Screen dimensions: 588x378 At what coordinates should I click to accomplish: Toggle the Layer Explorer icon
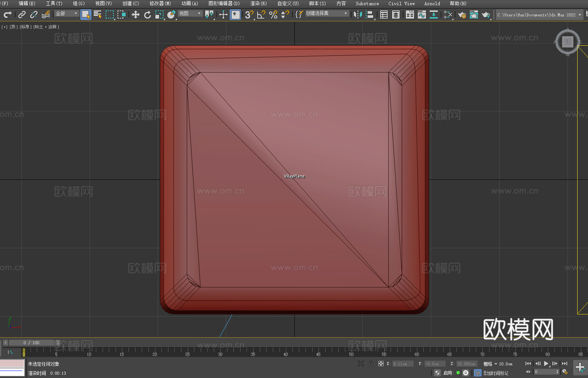(396, 14)
